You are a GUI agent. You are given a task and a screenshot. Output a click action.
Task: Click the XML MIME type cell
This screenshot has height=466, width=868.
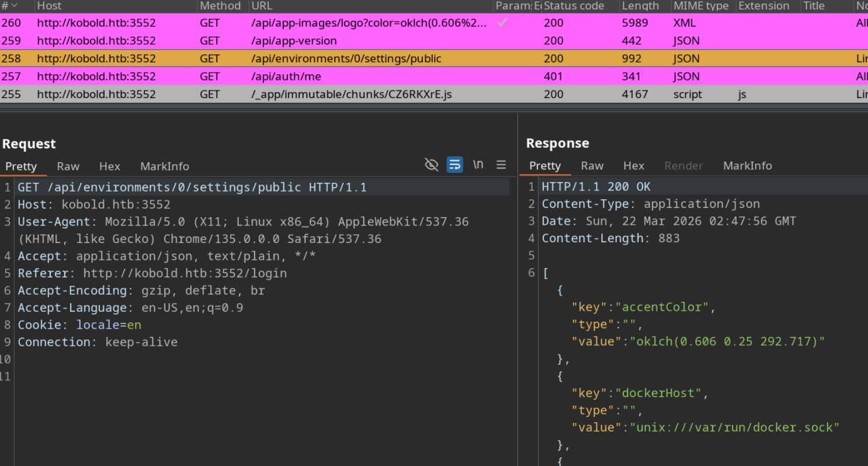[x=685, y=23]
